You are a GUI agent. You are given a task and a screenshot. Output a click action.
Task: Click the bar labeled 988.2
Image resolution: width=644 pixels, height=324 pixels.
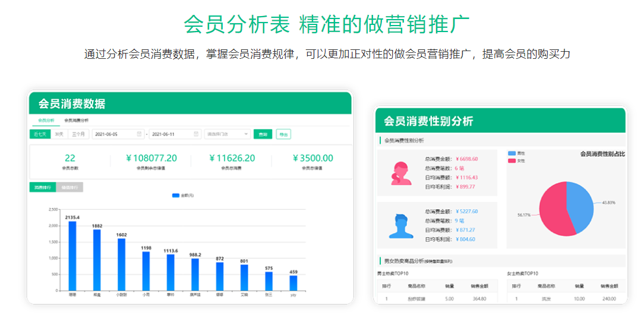click(195, 275)
